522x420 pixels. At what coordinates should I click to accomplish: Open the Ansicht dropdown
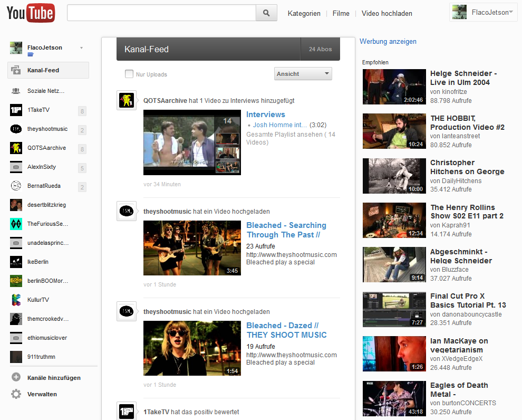coord(303,74)
